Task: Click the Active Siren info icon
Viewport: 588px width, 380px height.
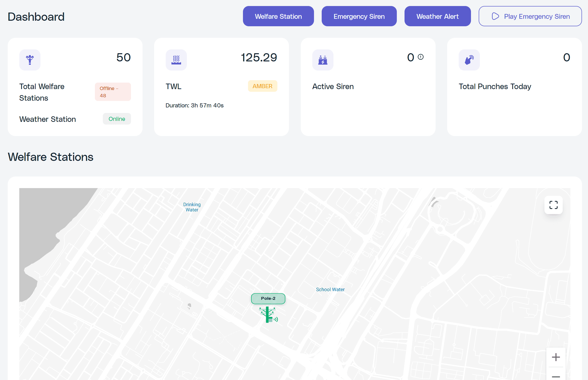Action: tap(420, 57)
